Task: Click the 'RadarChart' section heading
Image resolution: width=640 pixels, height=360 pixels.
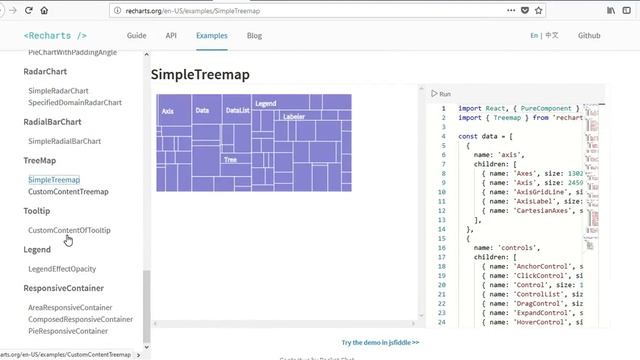Action: (x=45, y=71)
